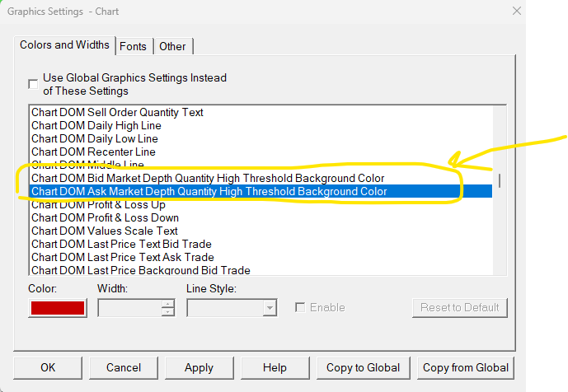
Task: Select the Colors and Widths tab
Action: (64, 45)
